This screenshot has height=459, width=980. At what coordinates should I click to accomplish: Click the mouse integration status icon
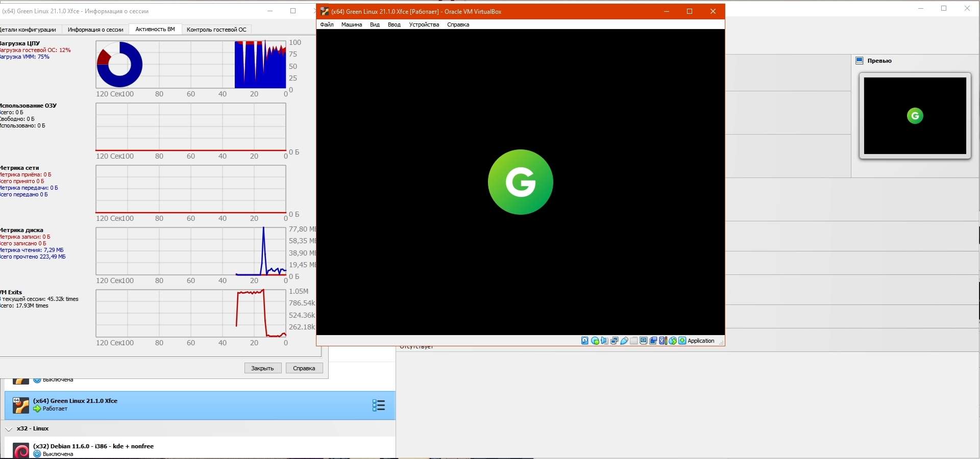673,341
